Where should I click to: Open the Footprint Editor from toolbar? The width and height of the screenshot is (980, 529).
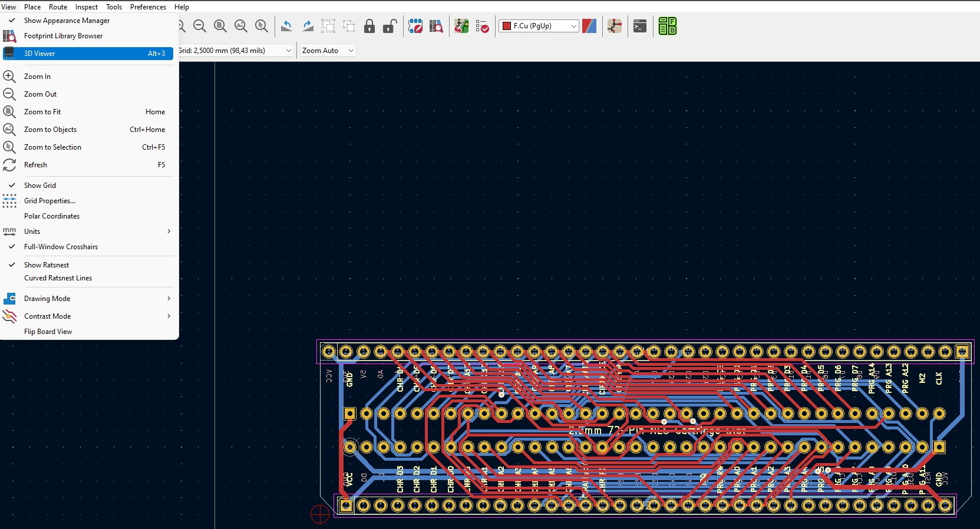point(415,26)
